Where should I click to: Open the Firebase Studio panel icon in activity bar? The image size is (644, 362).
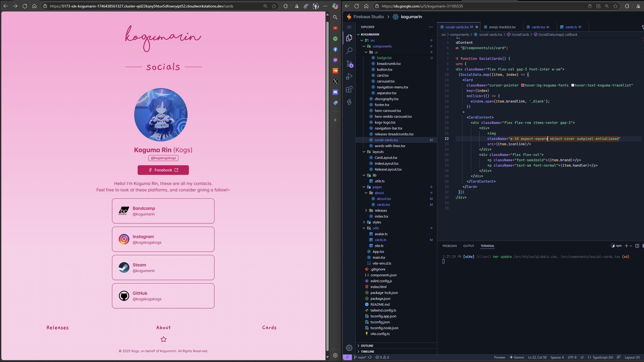[x=349, y=102]
